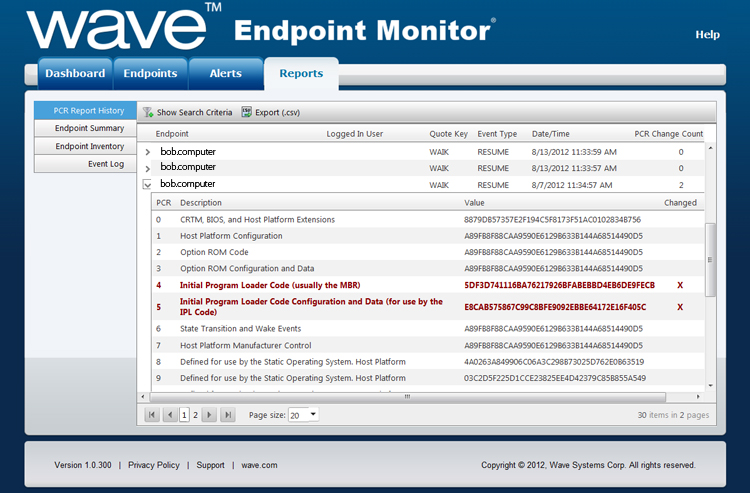The width and height of the screenshot is (750, 493).
Task: Open the Privacy Policy link
Action: pos(154,465)
